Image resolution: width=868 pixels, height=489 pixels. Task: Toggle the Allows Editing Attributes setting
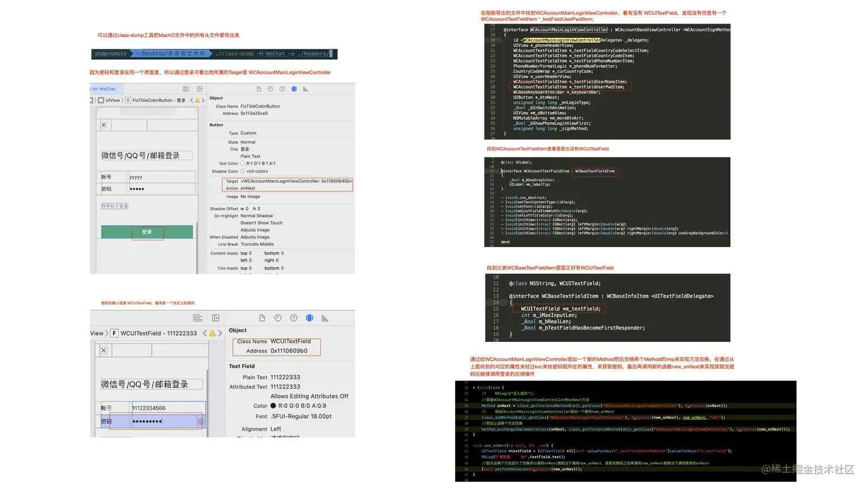tap(309, 396)
